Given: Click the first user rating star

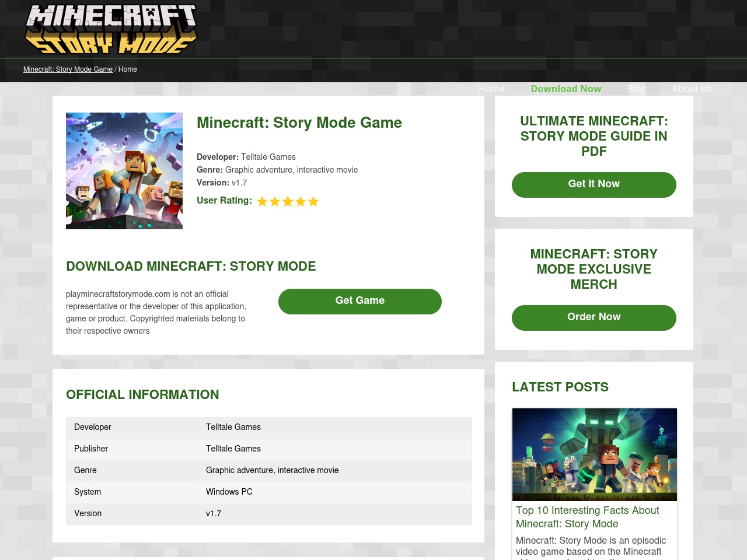Looking at the screenshot, I should tap(262, 201).
